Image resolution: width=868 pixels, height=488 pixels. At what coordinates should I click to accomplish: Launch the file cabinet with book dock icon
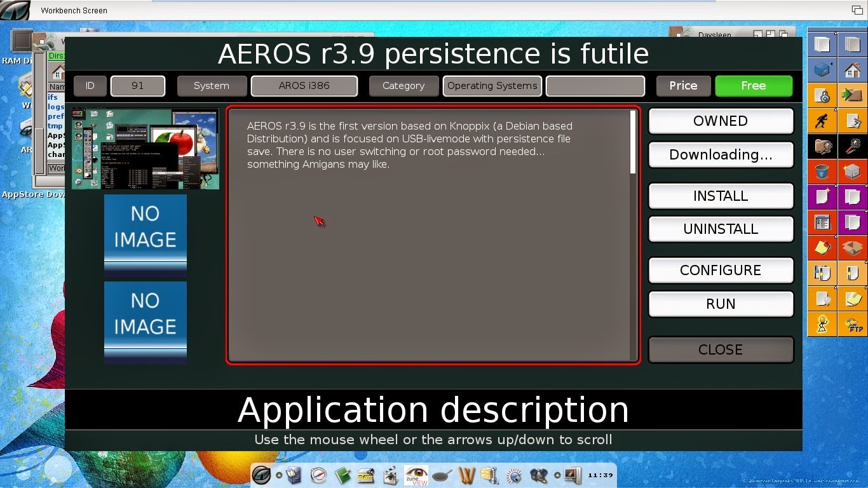294,475
